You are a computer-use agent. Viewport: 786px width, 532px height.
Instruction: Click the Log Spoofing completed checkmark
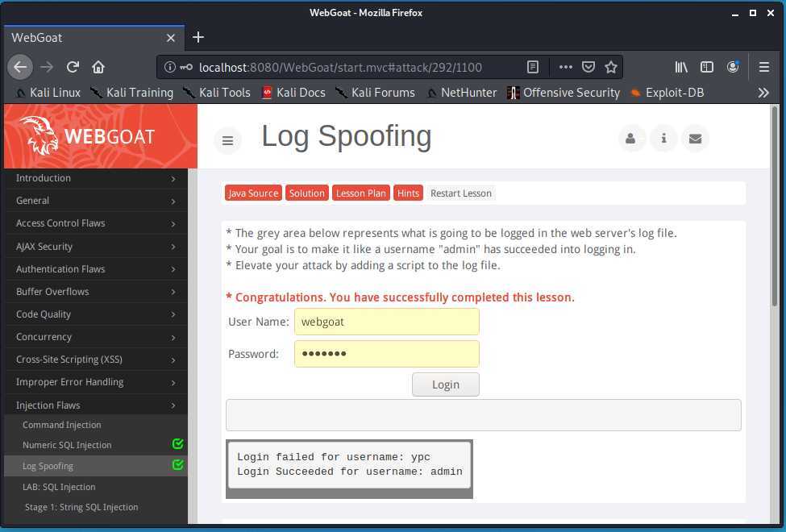(177, 465)
